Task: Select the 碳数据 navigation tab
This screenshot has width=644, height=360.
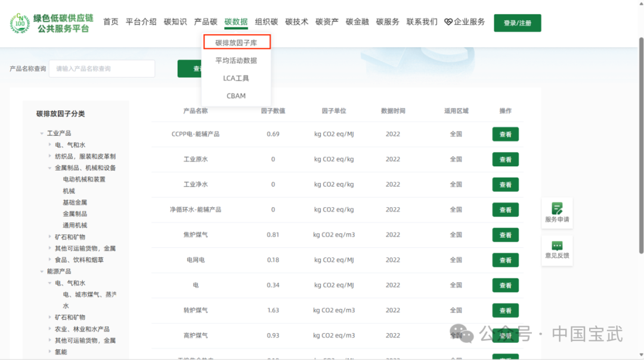Action: pos(236,22)
